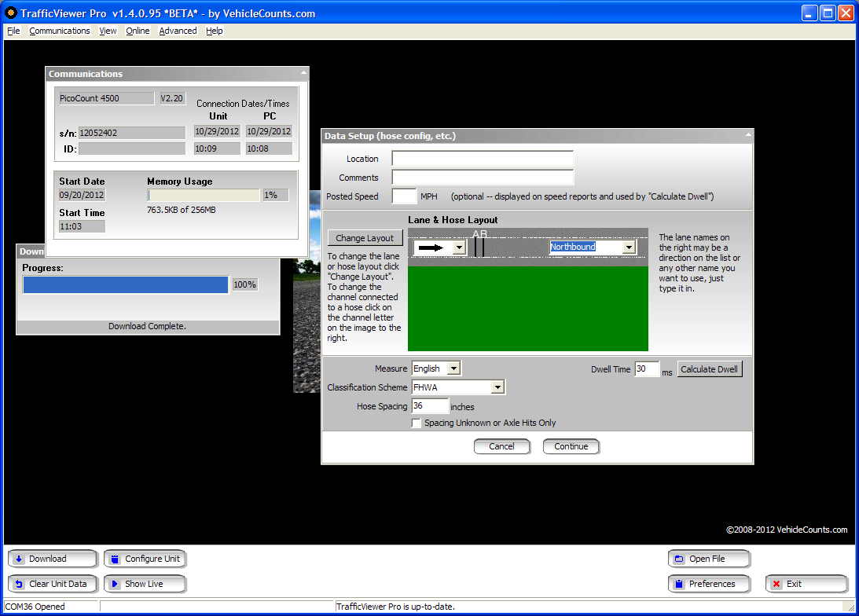This screenshot has width=859, height=616.
Task: Click the Dwell Time input field
Action: click(x=647, y=369)
